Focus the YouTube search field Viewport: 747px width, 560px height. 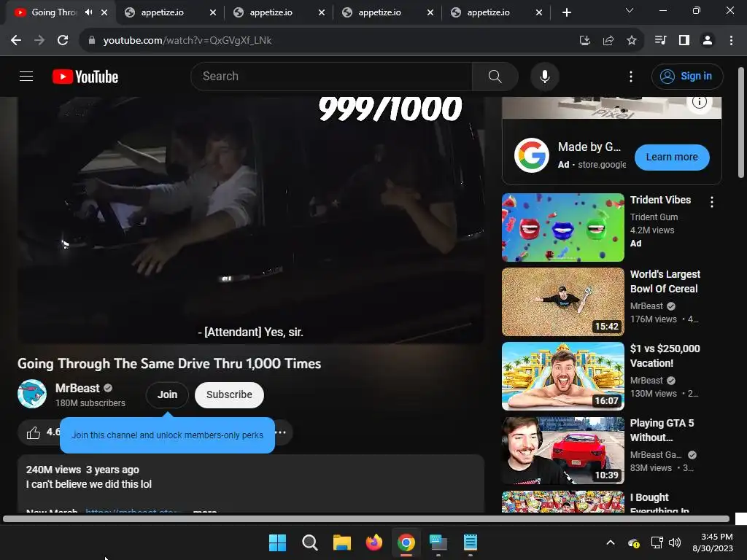pyautogui.click(x=332, y=76)
